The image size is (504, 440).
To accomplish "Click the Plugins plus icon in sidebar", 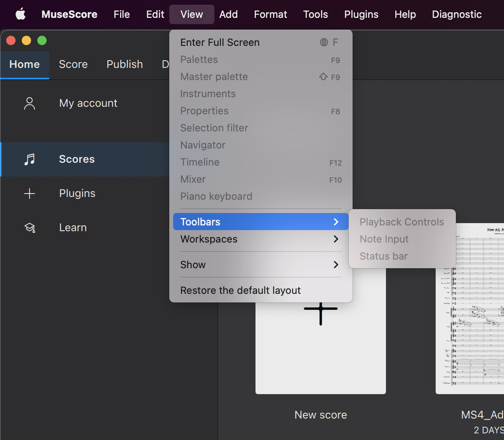I will tap(30, 193).
